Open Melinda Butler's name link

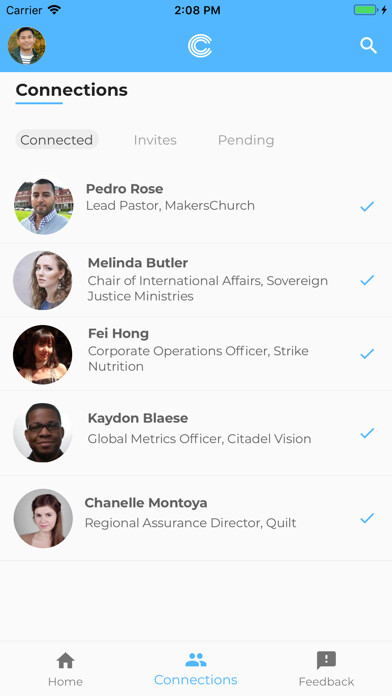pyautogui.click(x=138, y=263)
